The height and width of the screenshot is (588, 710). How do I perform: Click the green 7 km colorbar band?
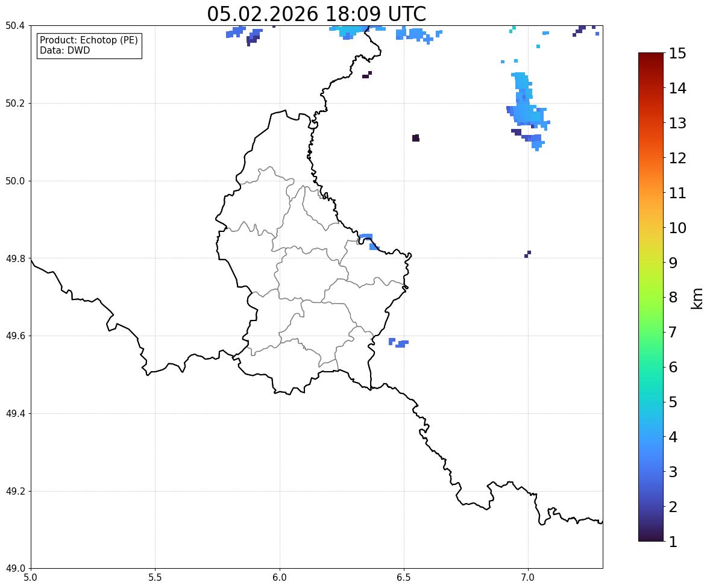click(x=651, y=332)
